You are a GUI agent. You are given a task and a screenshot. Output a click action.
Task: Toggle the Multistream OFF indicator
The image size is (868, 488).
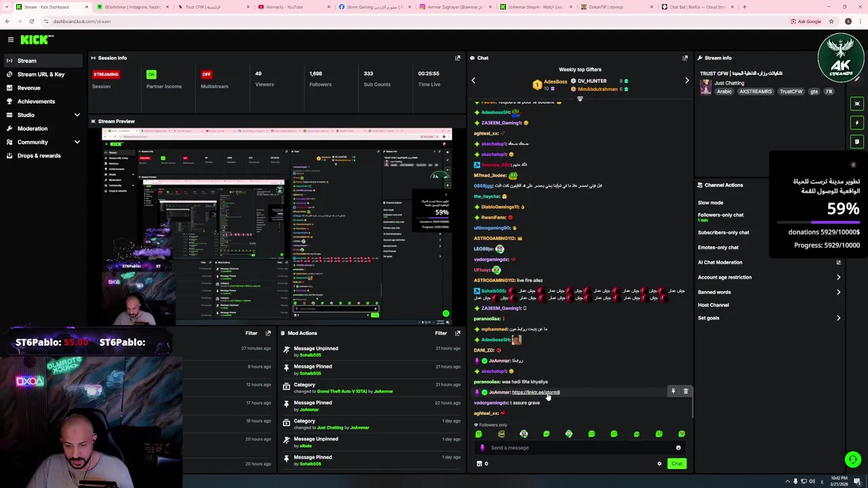(x=206, y=74)
